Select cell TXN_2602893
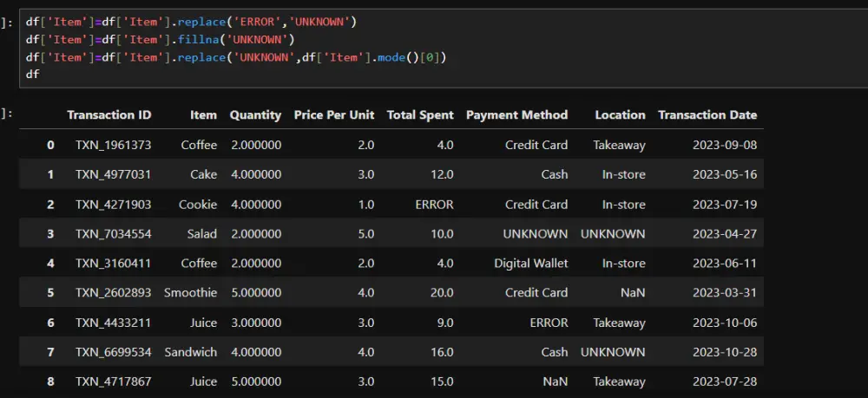This screenshot has width=868, height=398. pyautogui.click(x=114, y=292)
